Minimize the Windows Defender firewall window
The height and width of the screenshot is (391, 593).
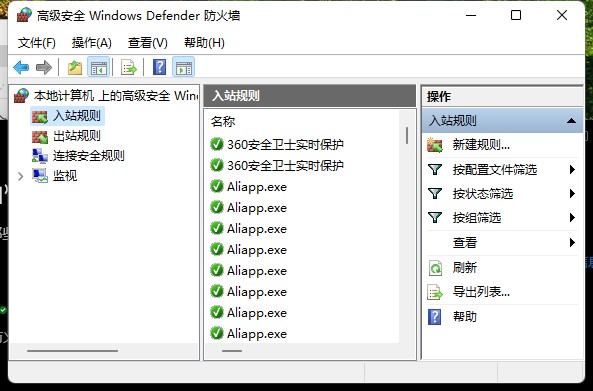coord(471,16)
